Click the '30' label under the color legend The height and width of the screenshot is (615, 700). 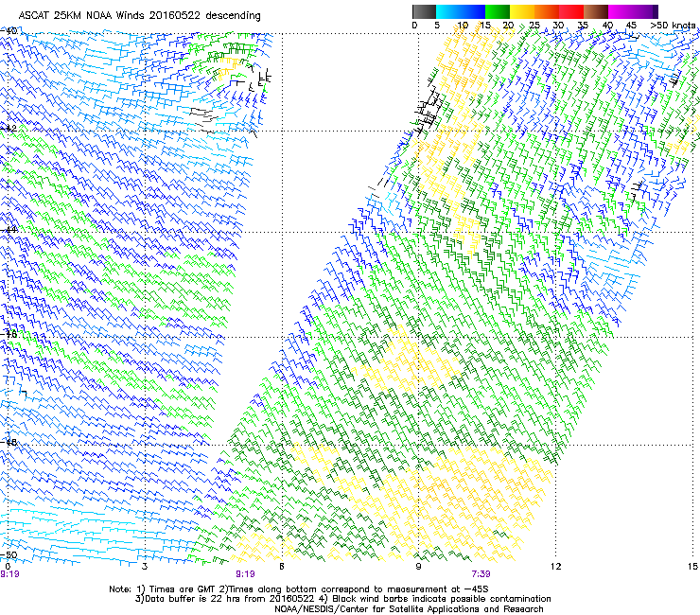[x=558, y=26]
